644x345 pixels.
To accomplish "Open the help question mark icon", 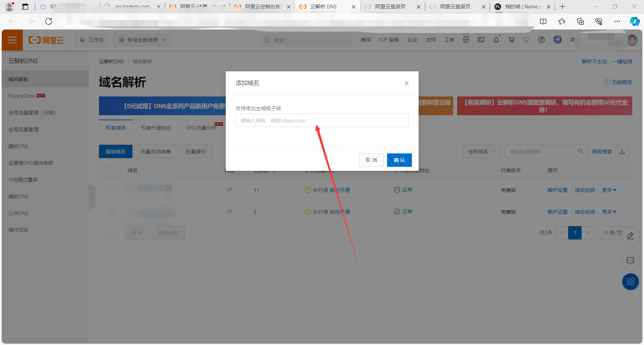I will pos(541,40).
